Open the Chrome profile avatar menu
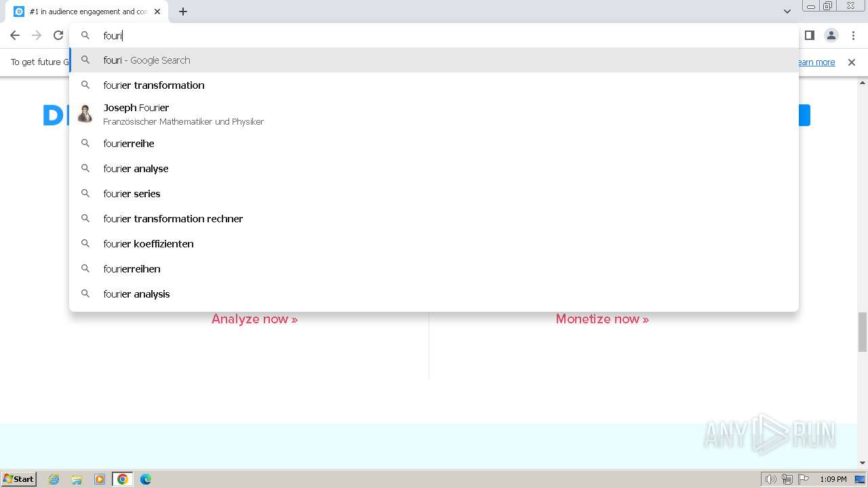868x488 pixels. tap(831, 35)
